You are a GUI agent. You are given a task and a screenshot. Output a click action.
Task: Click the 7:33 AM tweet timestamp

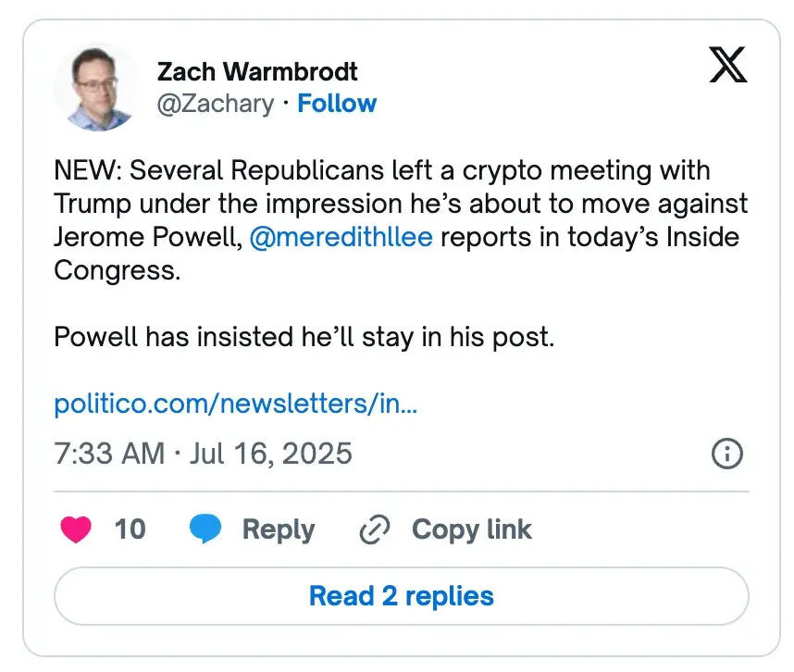109,454
